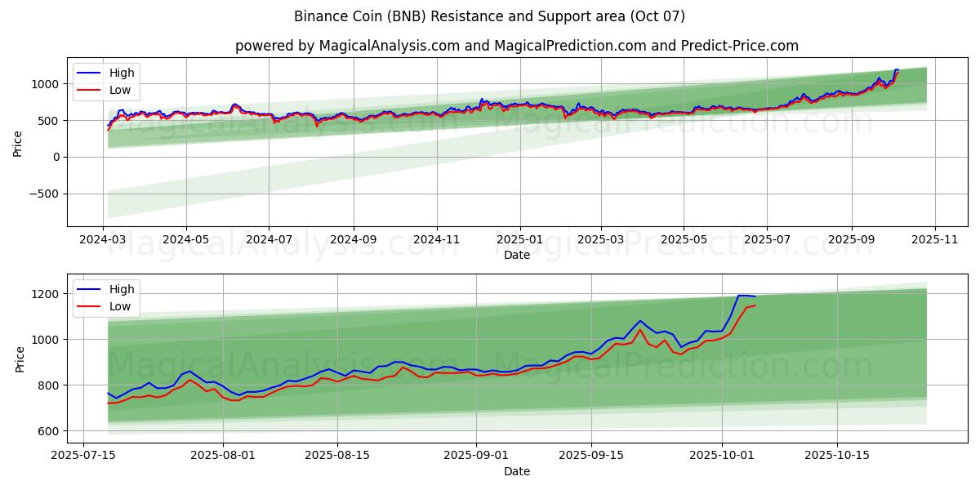Click the Price y-axis label of bottom chart
This screenshot has height=490, width=980.
pos(18,359)
